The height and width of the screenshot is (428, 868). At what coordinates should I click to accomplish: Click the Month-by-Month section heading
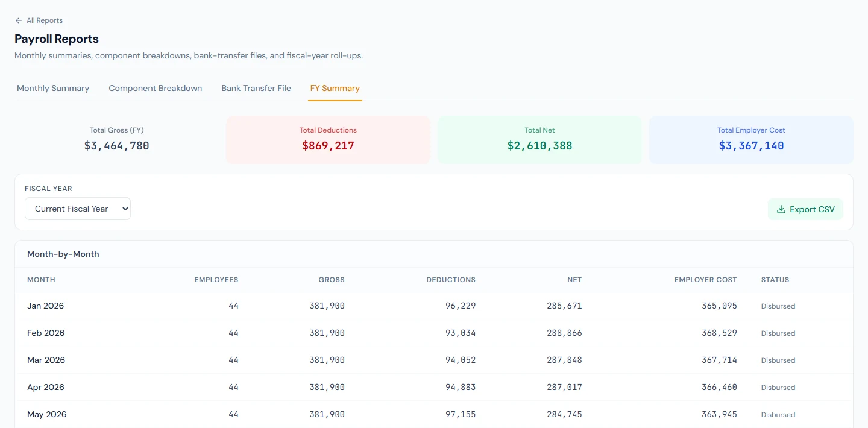(63, 254)
